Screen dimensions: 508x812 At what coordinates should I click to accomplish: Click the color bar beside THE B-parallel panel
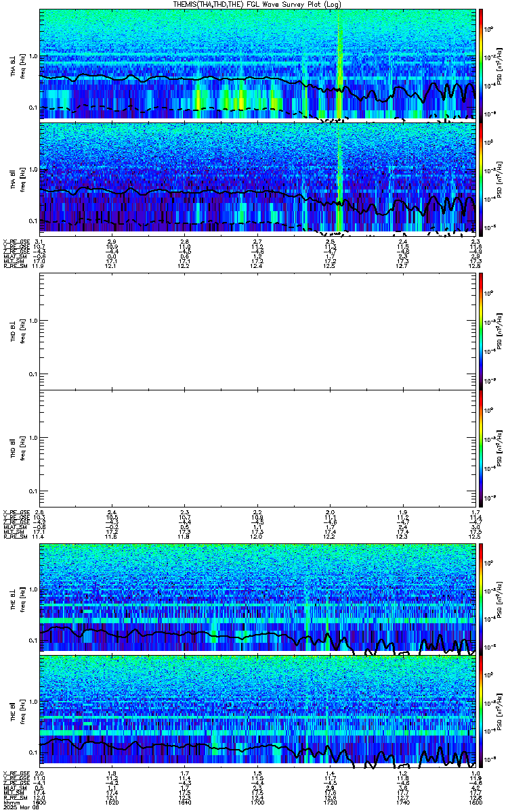click(482, 710)
